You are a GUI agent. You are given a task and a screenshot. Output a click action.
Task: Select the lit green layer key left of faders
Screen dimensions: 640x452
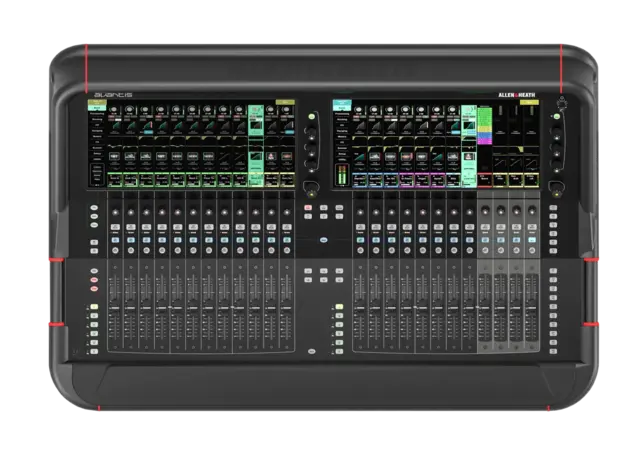pyautogui.click(x=94, y=307)
